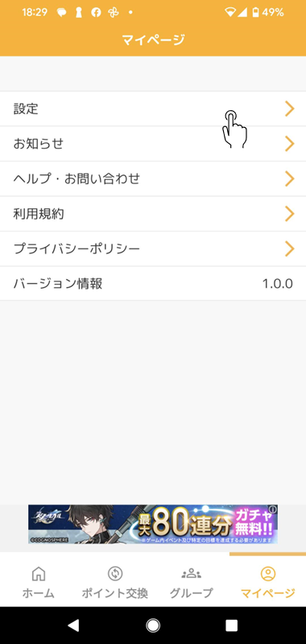The height and width of the screenshot is (644, 306).
Task: Select the グループ people icon
Action: click(x=192, y=573)
